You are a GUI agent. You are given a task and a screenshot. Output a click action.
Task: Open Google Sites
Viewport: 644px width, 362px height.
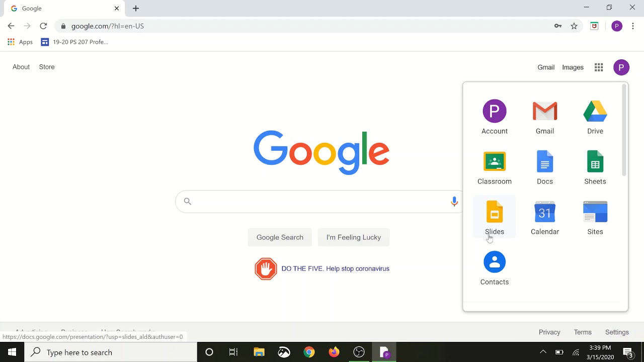pyautogui.click(x=595, y=217)
